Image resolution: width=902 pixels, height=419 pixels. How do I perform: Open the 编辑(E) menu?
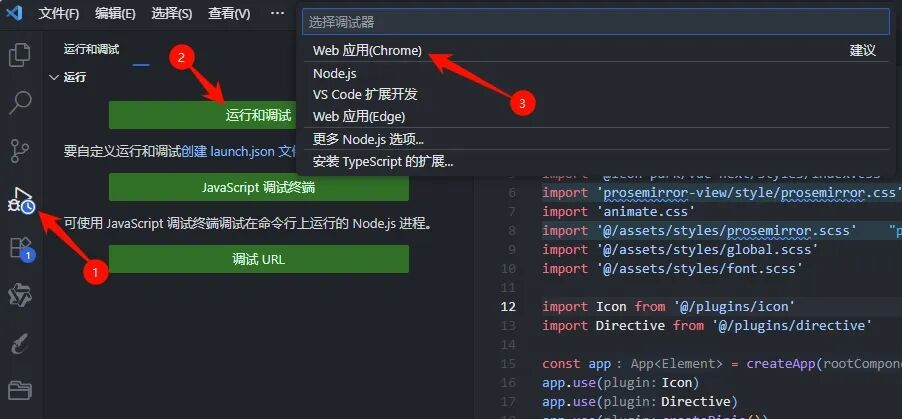(115, 14)
